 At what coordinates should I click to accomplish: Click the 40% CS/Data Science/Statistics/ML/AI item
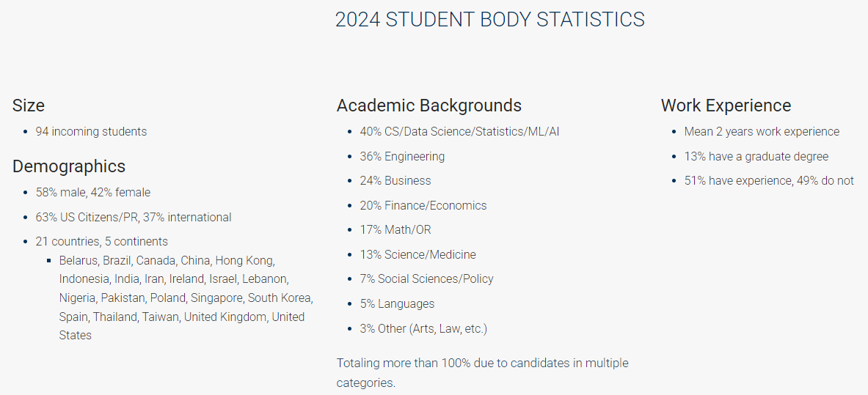(460, 132)
